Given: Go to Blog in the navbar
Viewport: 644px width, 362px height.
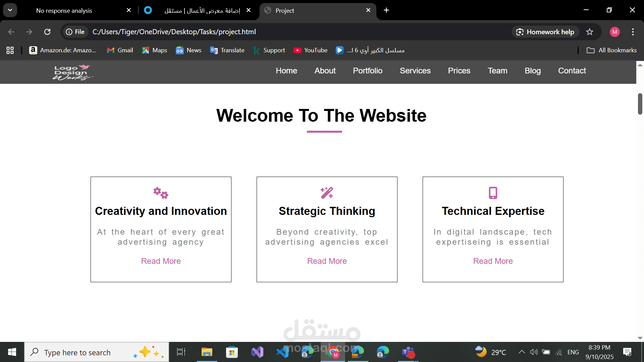Looking at the screenshot, I should [533, 71].
